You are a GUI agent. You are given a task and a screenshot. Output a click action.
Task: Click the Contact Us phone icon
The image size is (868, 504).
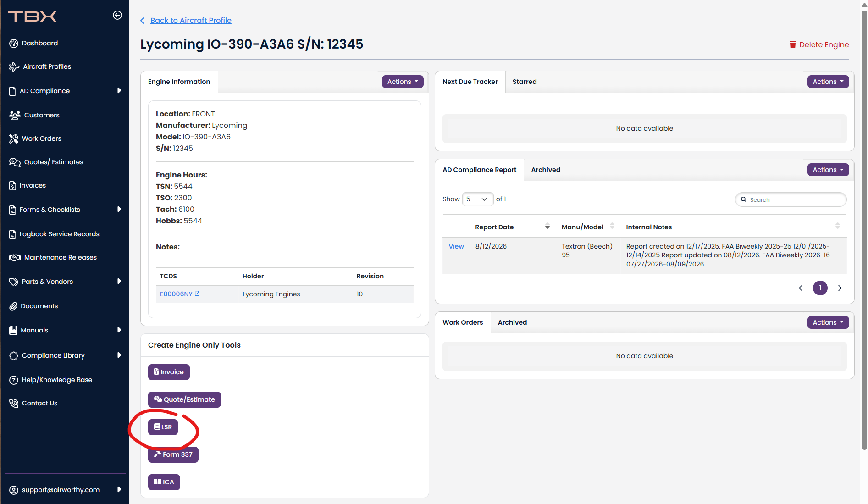tap(14, 404)
